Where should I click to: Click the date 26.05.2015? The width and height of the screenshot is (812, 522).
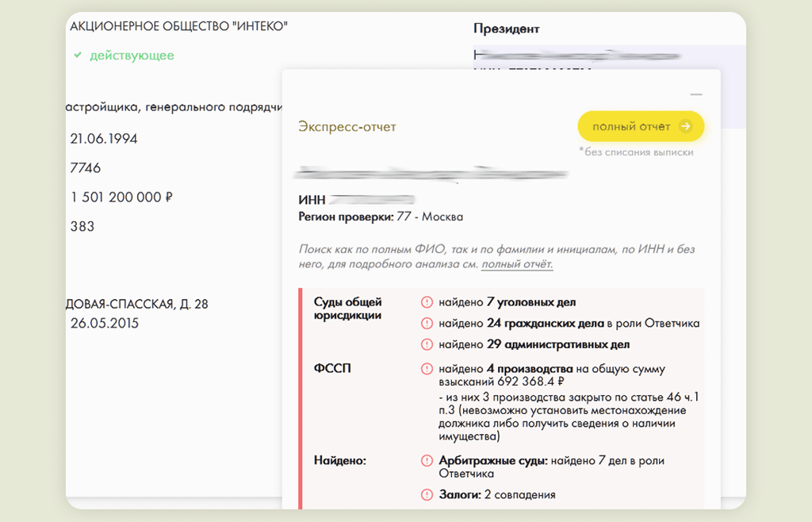105,323
